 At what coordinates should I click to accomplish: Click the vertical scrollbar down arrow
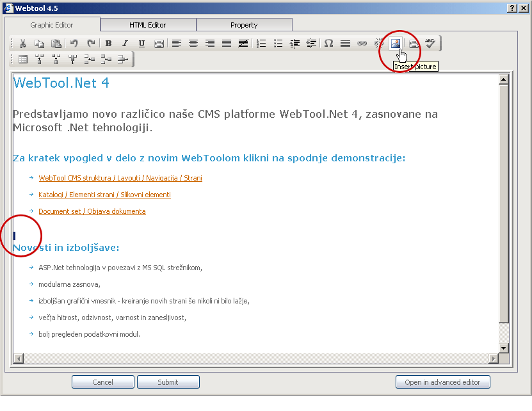(503, 348)
